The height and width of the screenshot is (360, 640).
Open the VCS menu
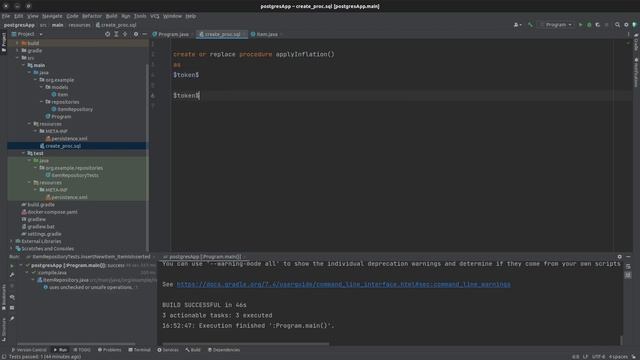(x=155, y=16)
